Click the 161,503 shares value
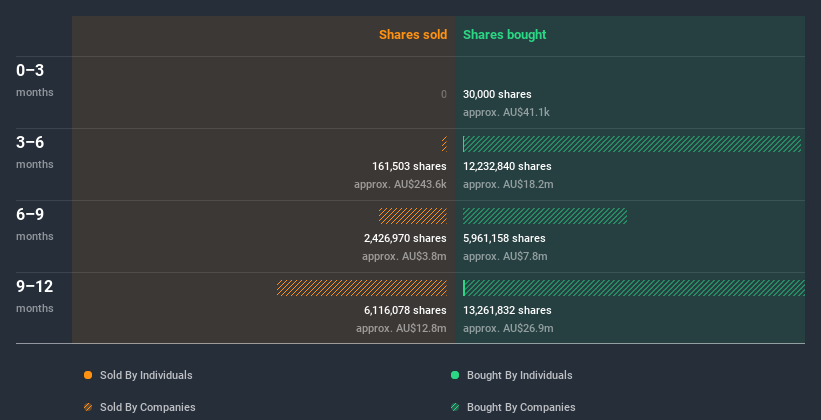Image resolution: width=821 pixels, height=420 pixels. (409, 166)
